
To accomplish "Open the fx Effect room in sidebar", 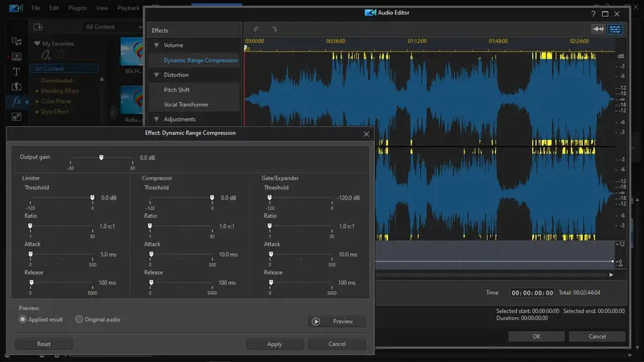I will pyautogui.click(x=16, y=101).
